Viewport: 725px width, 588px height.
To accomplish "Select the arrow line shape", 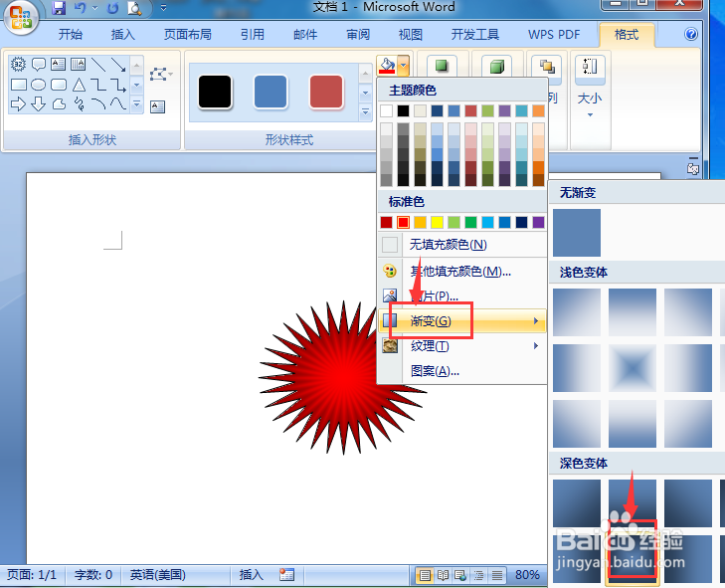I will tap(118, 65).
